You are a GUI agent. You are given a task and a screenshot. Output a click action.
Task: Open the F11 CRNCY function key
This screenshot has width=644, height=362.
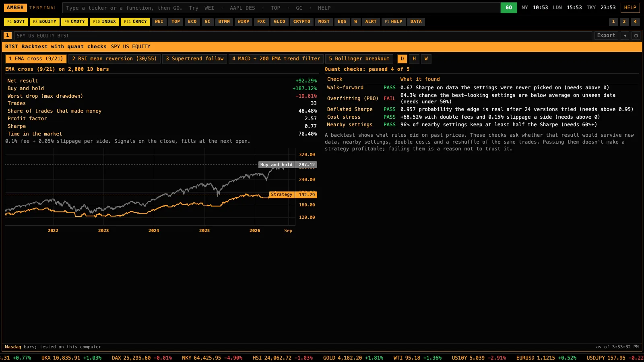[x=135, y=22]
